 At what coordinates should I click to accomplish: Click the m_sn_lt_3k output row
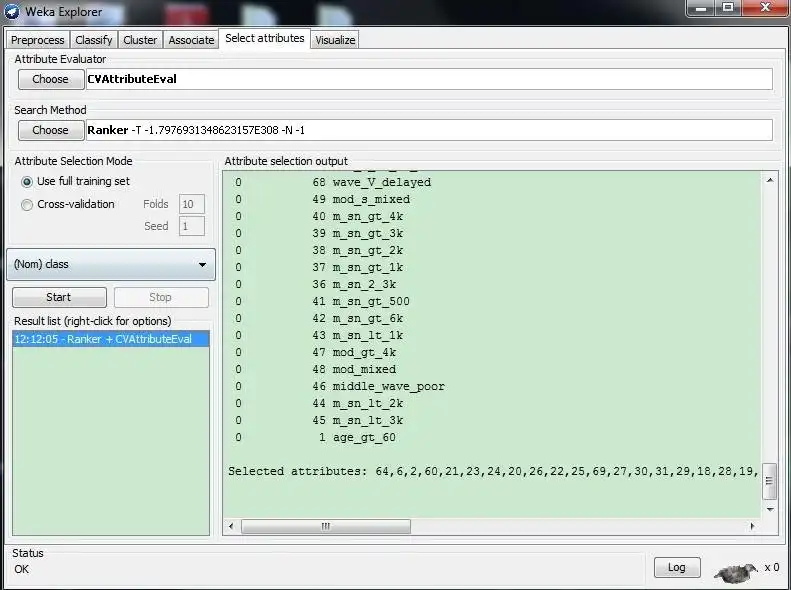point(319,421)
